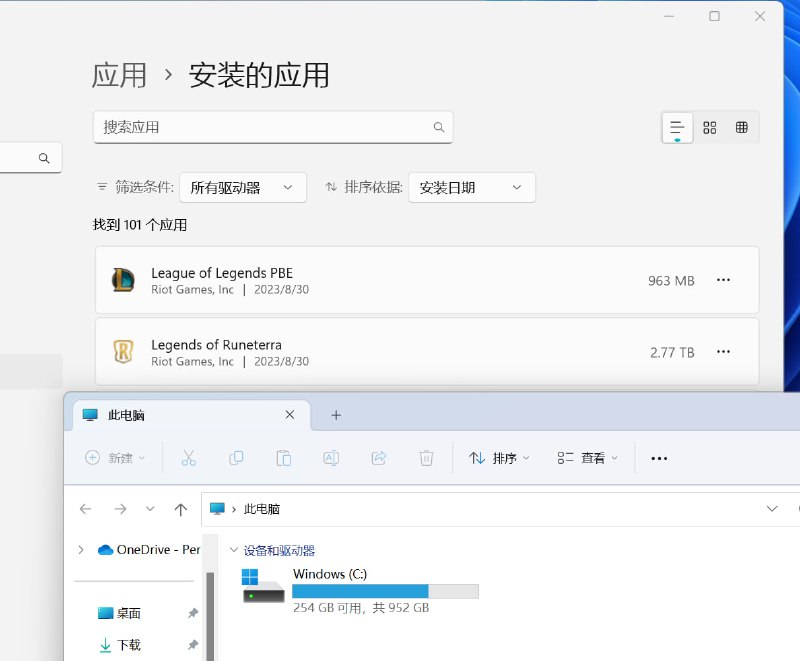Switch installed apps to list view
This screenshot has height=661, width=800.
pyautogui.click(x=677, y=128)
